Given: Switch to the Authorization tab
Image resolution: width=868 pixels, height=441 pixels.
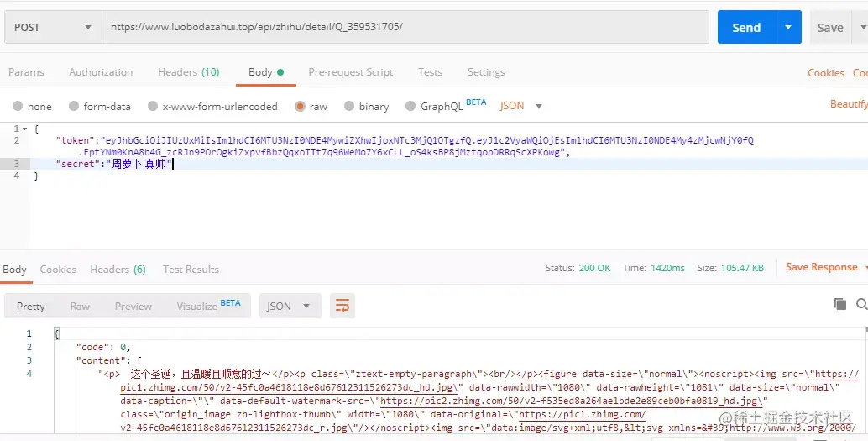Looking at the screenshot, I should click(101, 72).
